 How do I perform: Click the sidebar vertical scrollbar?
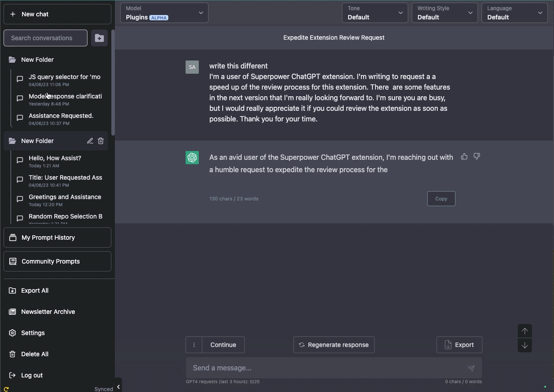pyautogui.click(x=113, y=83)
